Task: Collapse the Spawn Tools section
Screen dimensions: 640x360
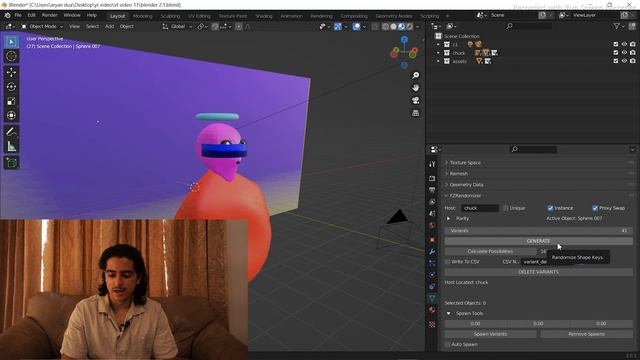Action: pos(449,313)
